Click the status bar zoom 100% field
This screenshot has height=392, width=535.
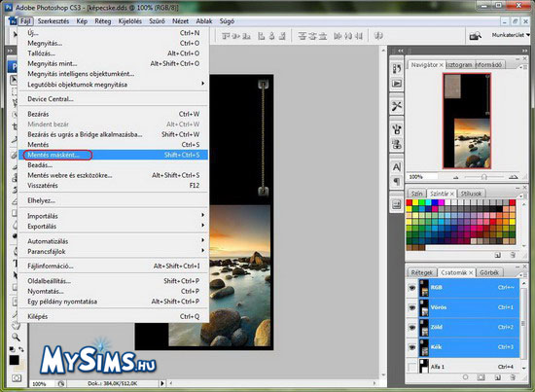pyautogui.click(x=42, y=384)
